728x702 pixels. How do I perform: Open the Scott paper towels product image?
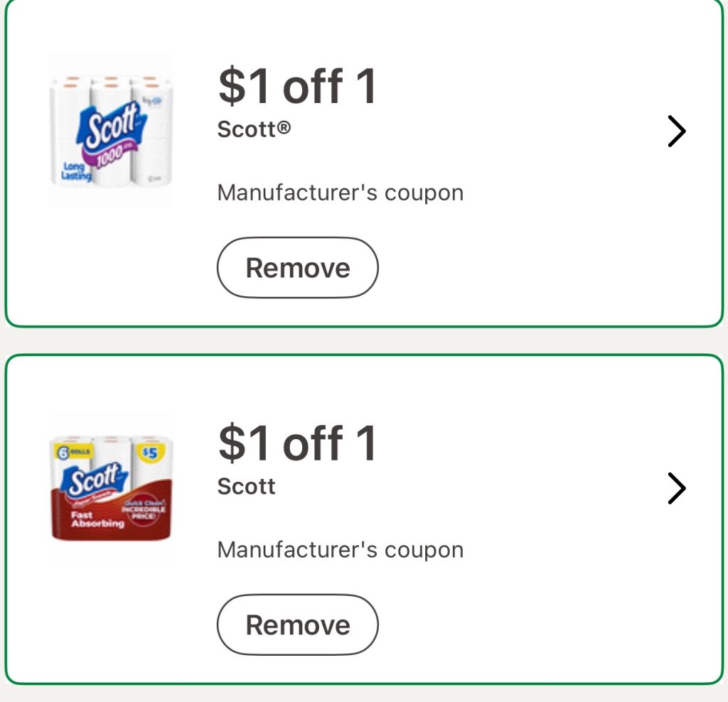tap(112, 488)
